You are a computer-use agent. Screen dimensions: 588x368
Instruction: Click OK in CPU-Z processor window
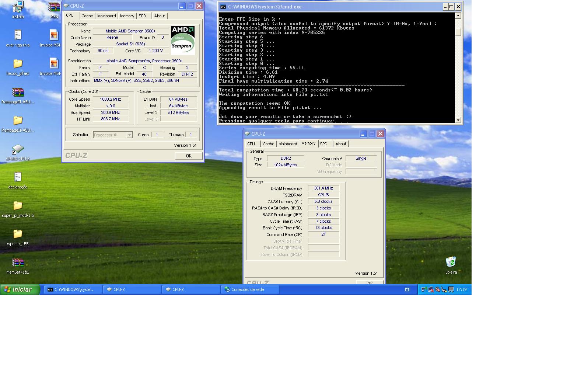click(189, 156)
